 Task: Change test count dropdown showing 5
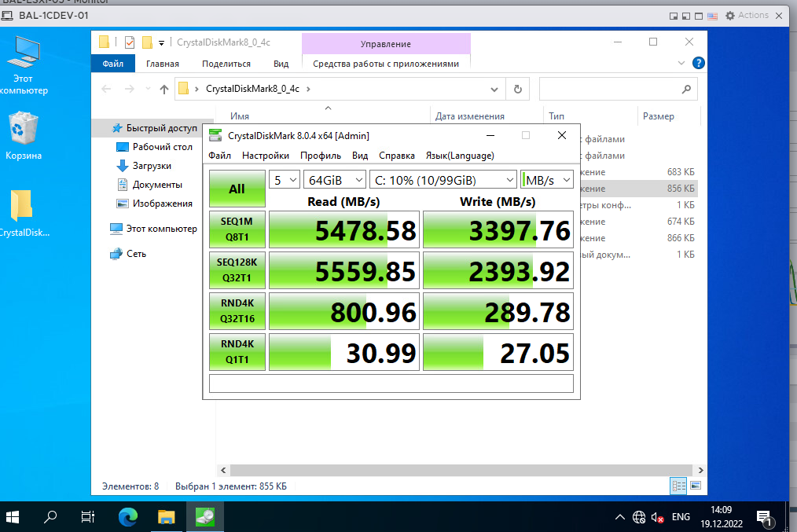284,180
